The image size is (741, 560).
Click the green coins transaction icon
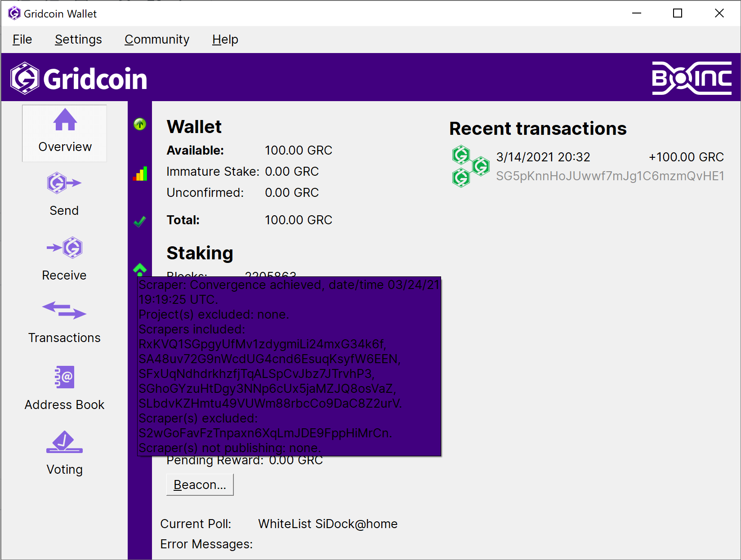tap(470, 166)
